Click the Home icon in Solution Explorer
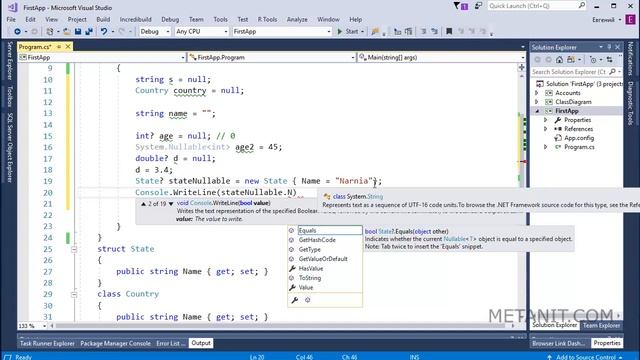 559,60
